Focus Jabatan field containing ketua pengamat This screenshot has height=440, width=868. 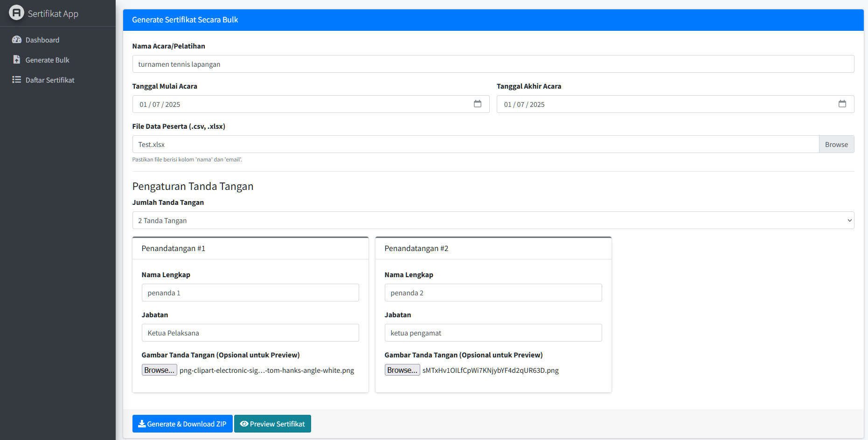click(x=493, y=333)
